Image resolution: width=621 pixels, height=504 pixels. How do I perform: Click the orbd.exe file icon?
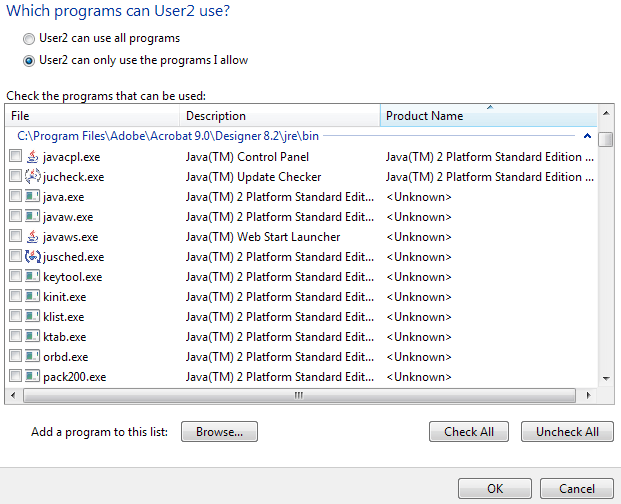[x=32, y=356]
